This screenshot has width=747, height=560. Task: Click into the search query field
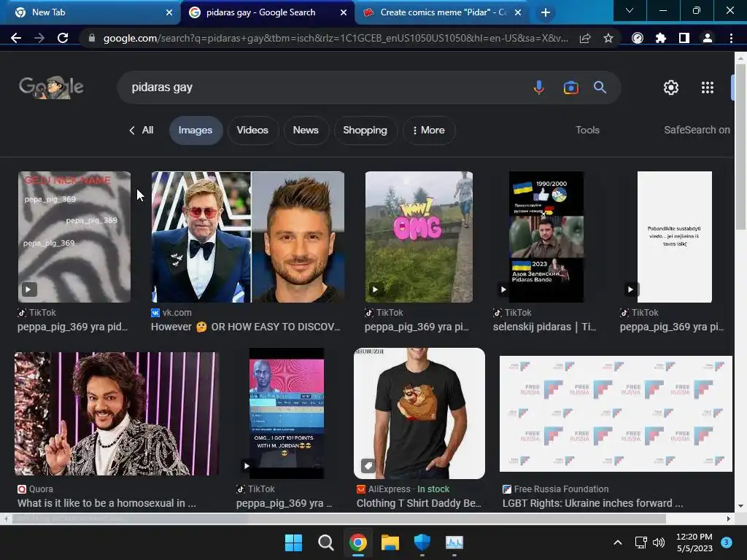[324, 87]
